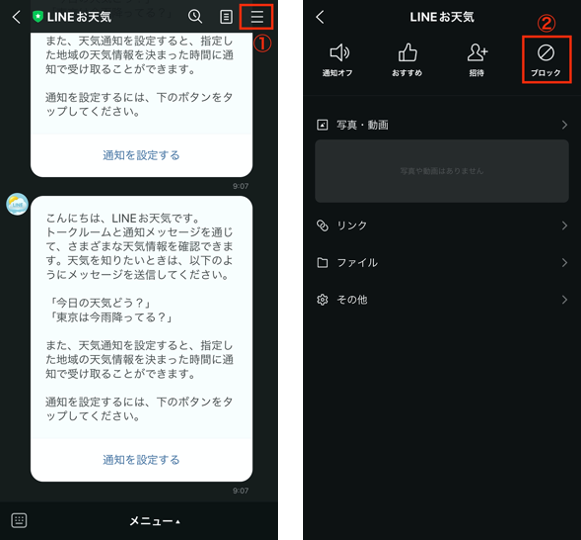Tap the back arrow in the chat screen
The width and height of the screenshot is (581, 540).
click(x=16, y=17)
